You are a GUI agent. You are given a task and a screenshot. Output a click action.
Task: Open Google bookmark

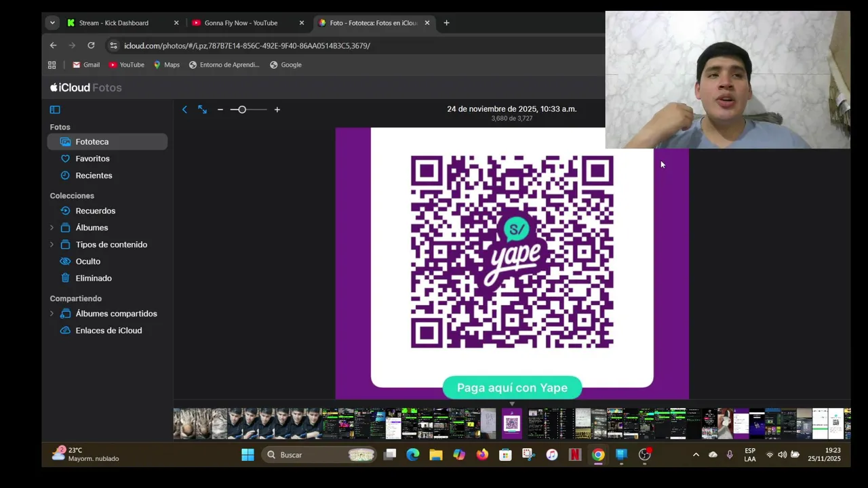[x=285, y=65]
